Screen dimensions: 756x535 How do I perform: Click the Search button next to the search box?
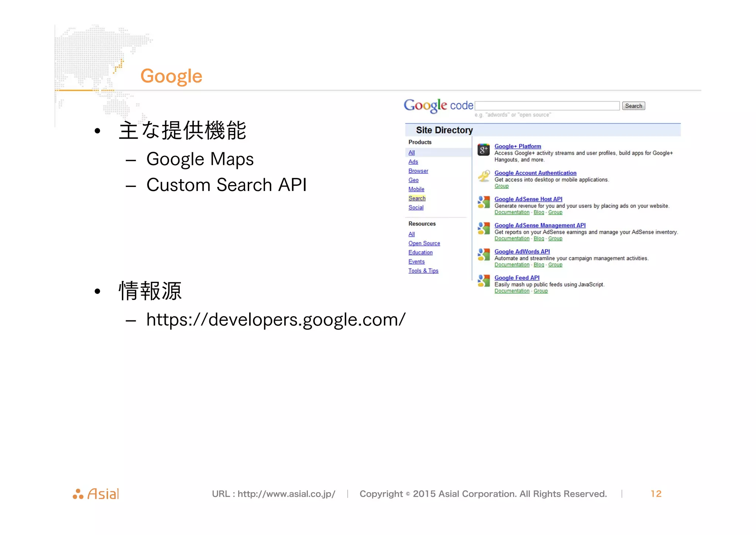(633, 106)
